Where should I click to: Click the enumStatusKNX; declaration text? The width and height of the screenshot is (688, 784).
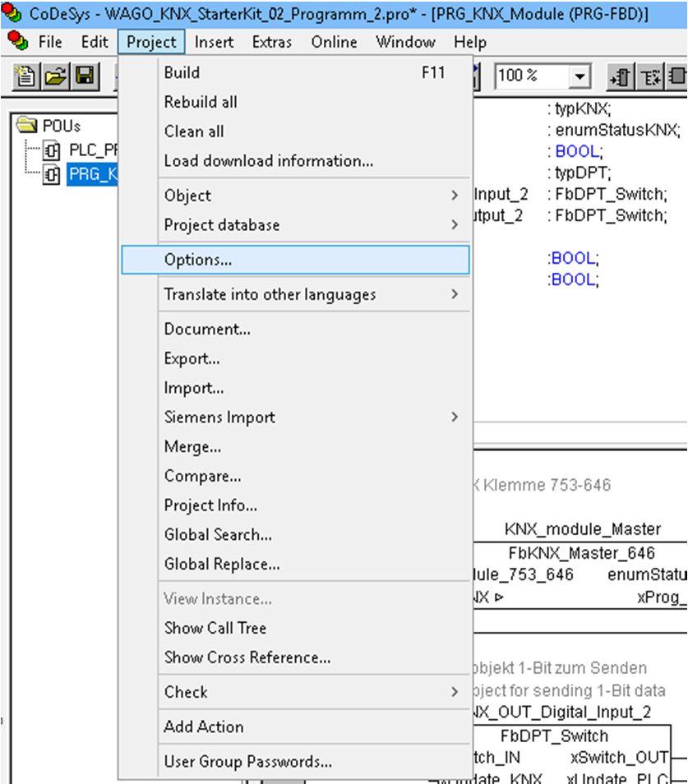[618, 130]
